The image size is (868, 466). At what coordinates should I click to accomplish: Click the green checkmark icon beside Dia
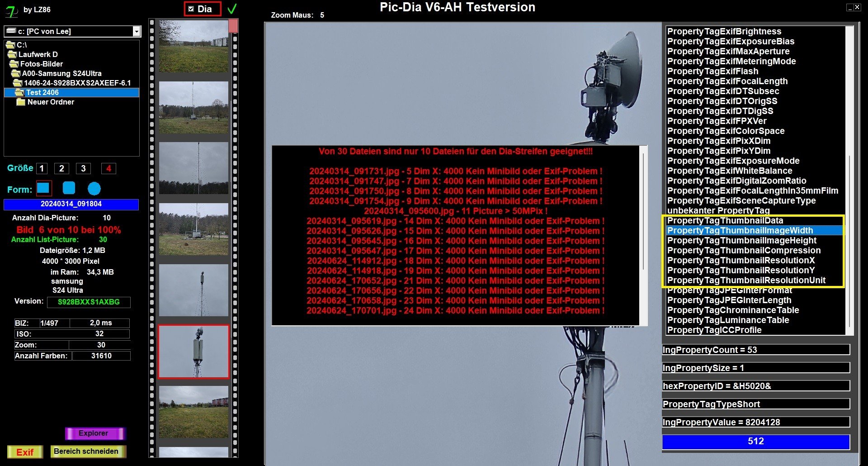(232, 9)
